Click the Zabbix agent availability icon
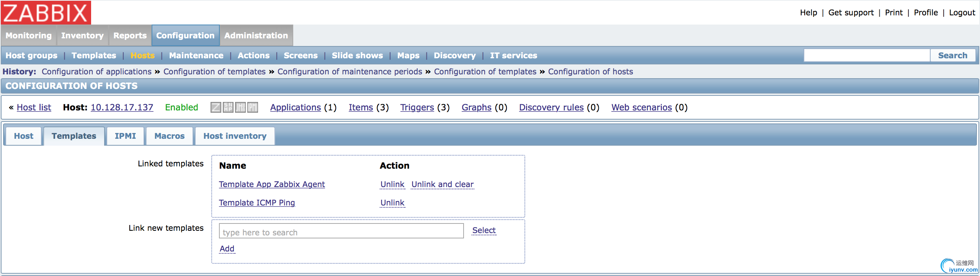The image size is (980, 276). pos(216,107)
